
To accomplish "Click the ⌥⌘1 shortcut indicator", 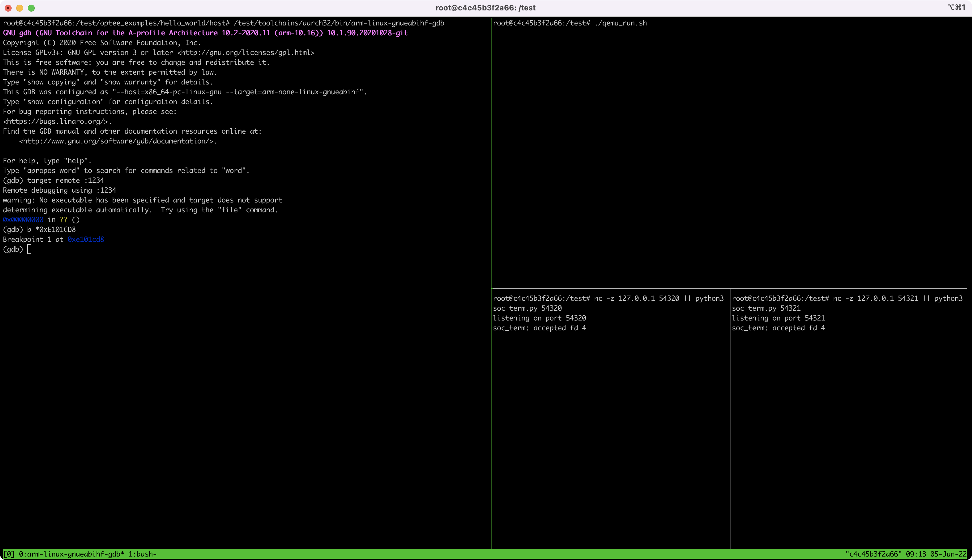I will pyautogui.click(x=957, y=7).
